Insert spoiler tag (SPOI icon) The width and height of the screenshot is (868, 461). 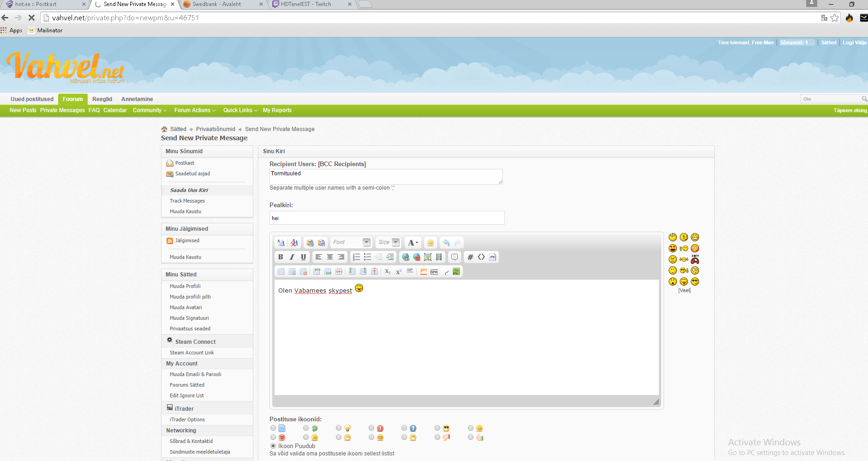point(434,272)
